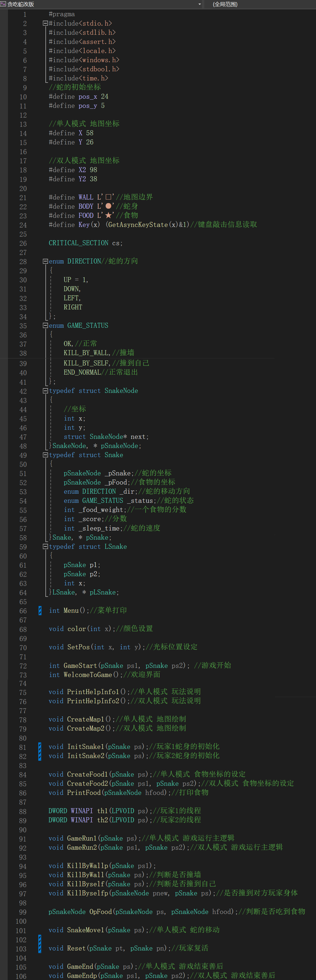
Task: Click the define Y2 38 line
Action: 73,179
